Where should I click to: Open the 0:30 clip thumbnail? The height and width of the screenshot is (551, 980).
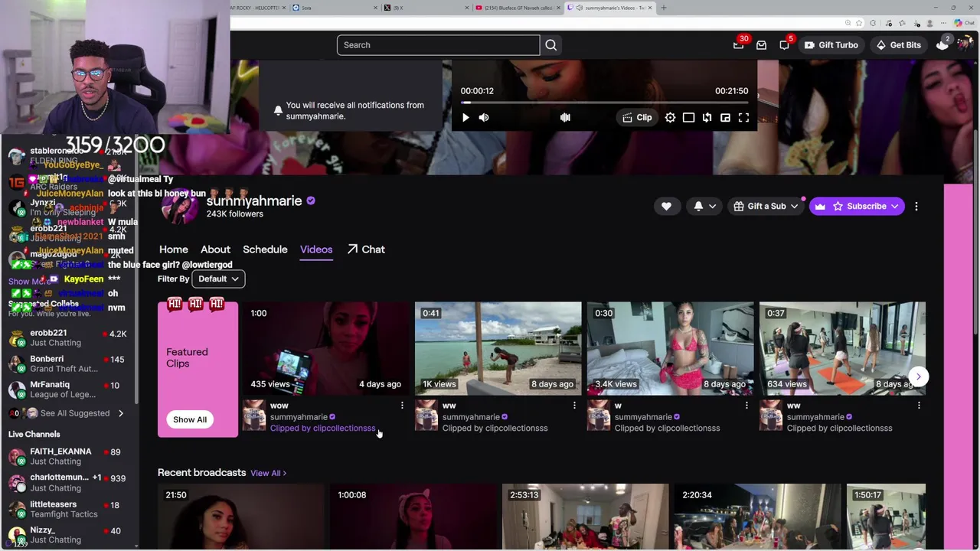click(671, 348)
